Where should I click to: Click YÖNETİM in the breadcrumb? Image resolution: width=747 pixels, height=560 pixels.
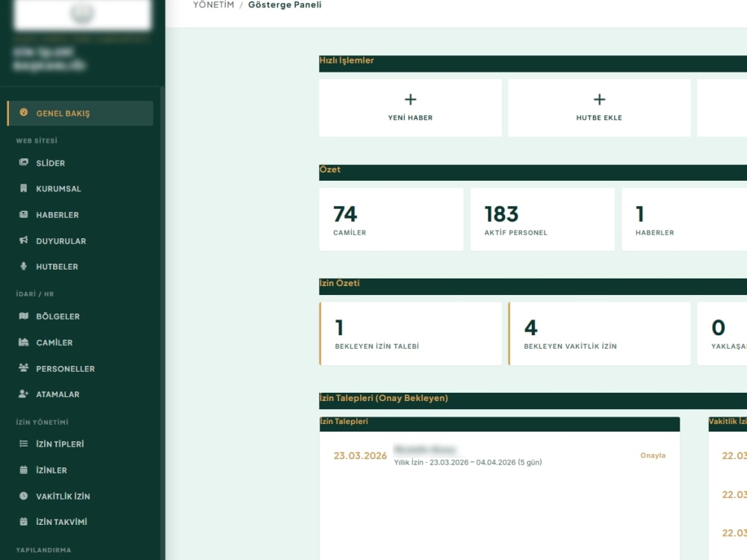point(214,4)
